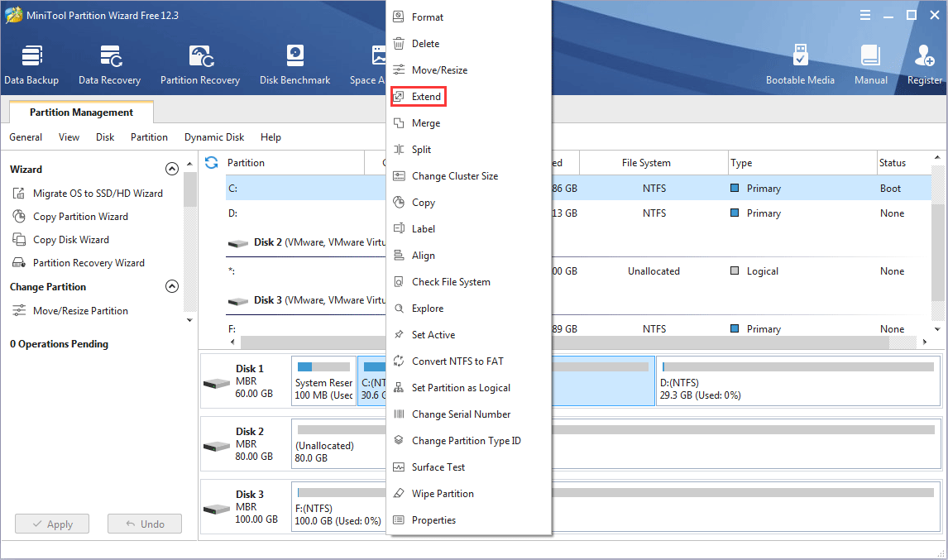Click the Properties icon in context menu
The image size is (948, 560).
pos(399,520)
